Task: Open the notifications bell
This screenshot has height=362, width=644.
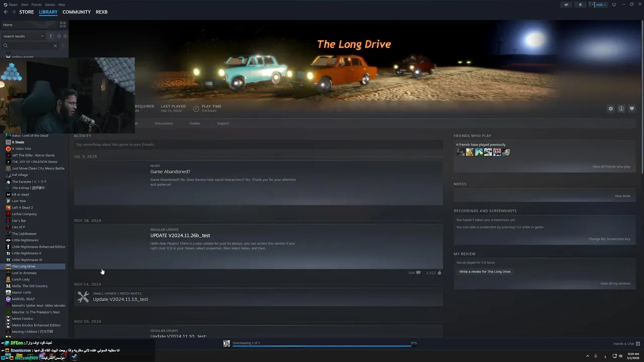Action: [580, 5]
